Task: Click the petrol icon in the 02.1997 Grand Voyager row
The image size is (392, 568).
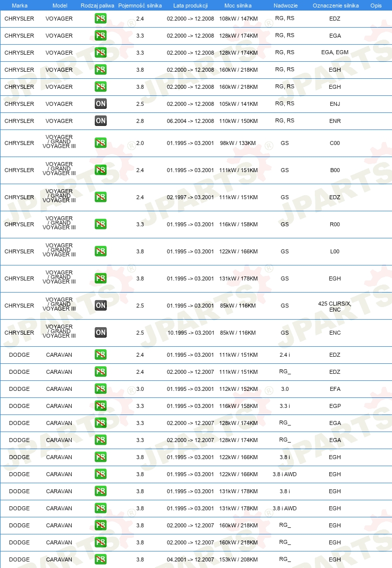Action: tap(101, 197)
